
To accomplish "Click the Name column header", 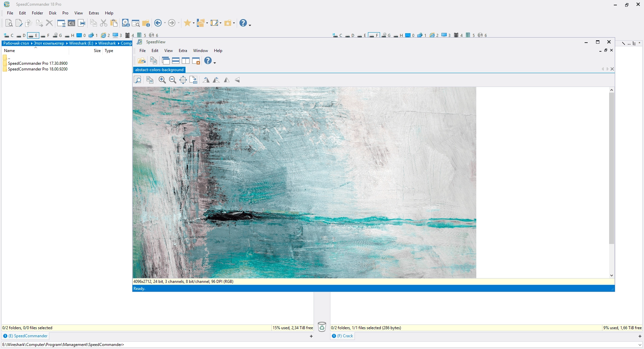I will click(9, 51).
